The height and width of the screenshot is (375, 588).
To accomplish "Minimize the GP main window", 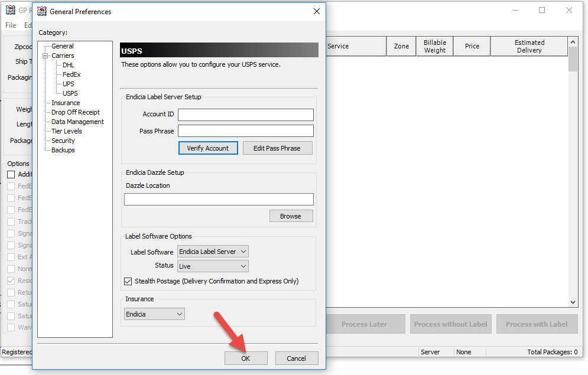I will coord(515,10).
